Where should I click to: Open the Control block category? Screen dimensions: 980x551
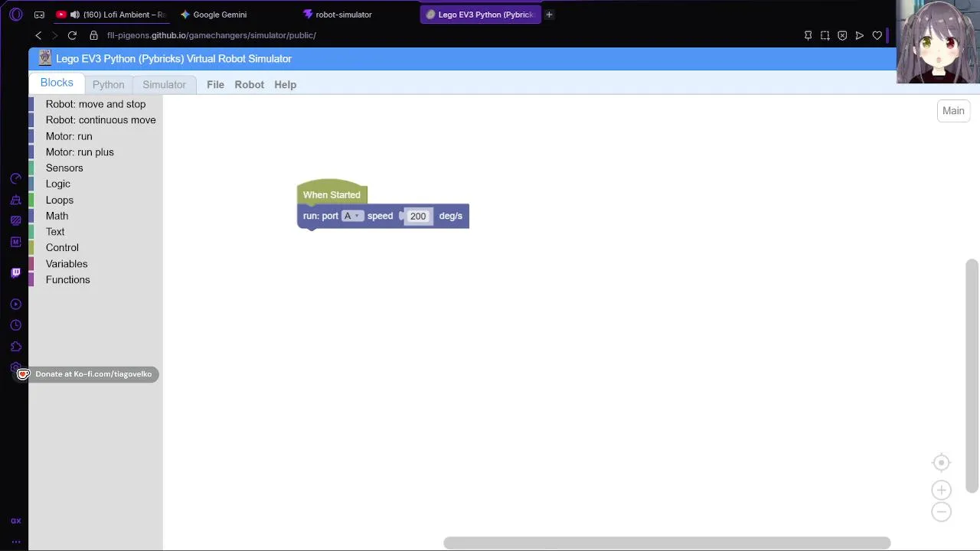coord(96,248)
